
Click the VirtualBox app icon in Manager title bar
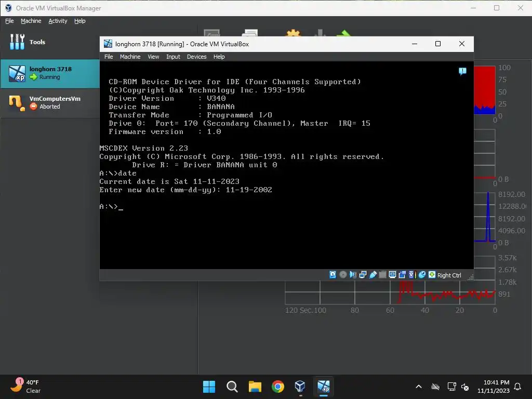coord(8,8)
